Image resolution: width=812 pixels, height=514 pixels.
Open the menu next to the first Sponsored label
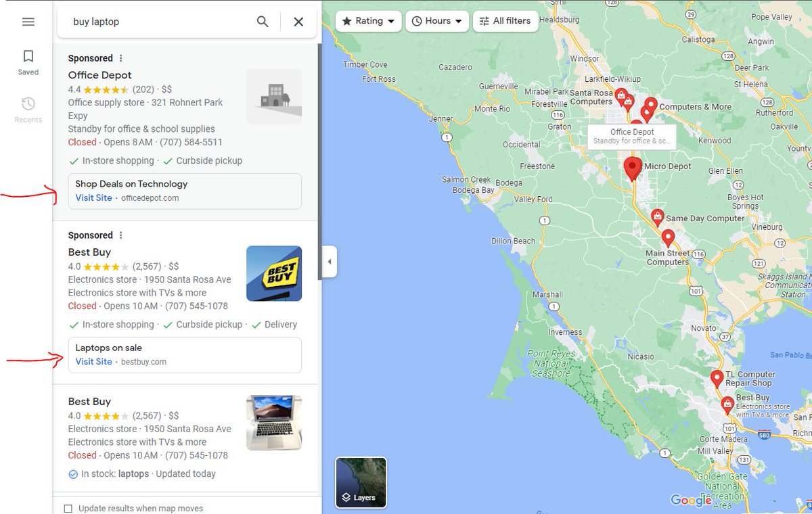(x=120, y=58)
